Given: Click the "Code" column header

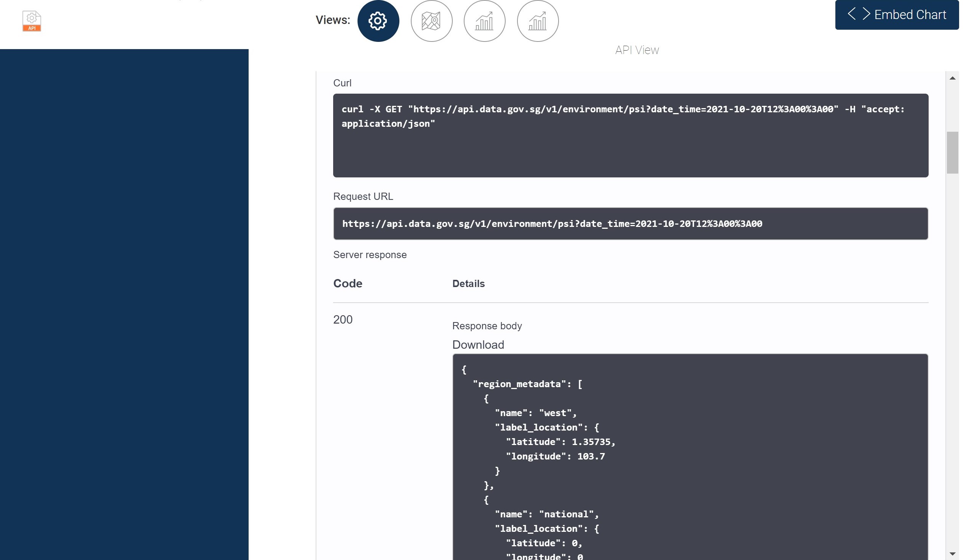Looking at the screenshot, I should [x=348, y=284].
